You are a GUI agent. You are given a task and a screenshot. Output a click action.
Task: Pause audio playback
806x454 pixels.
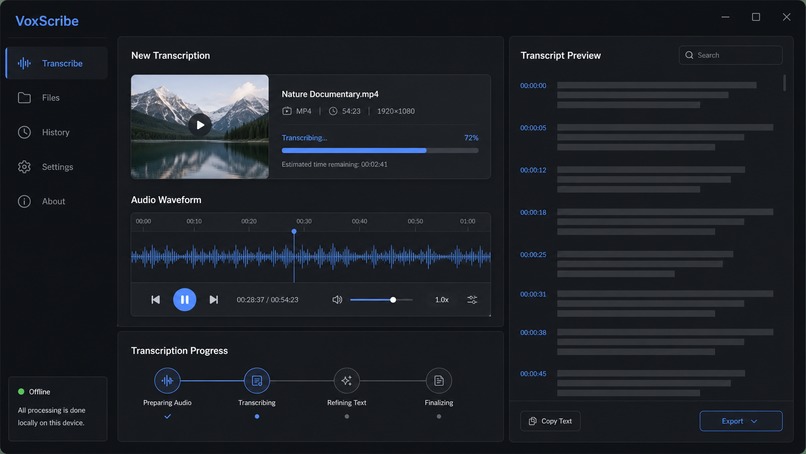(x=185, y=300)
